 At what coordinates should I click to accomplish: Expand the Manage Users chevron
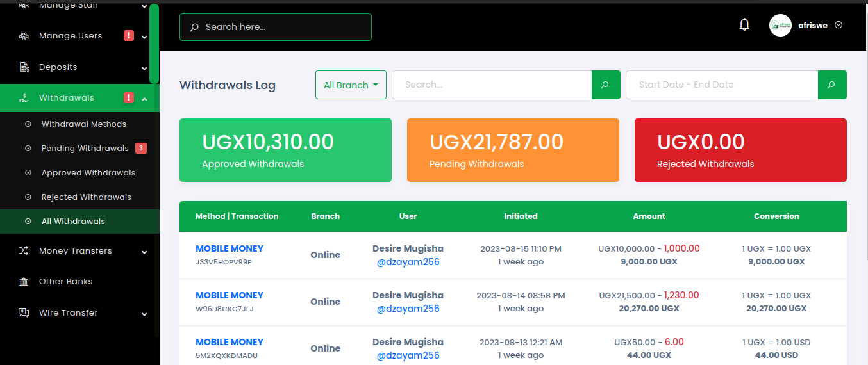[x=144, y=36]
